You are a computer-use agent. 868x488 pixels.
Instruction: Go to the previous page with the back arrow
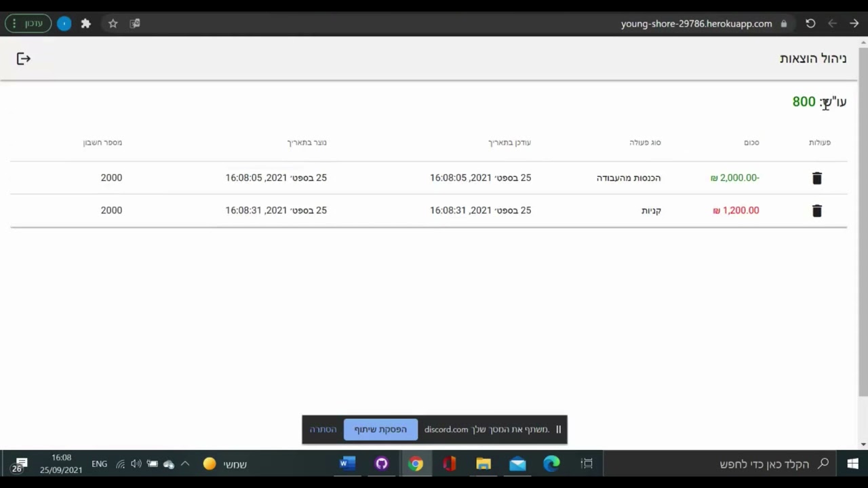[832, 24]
